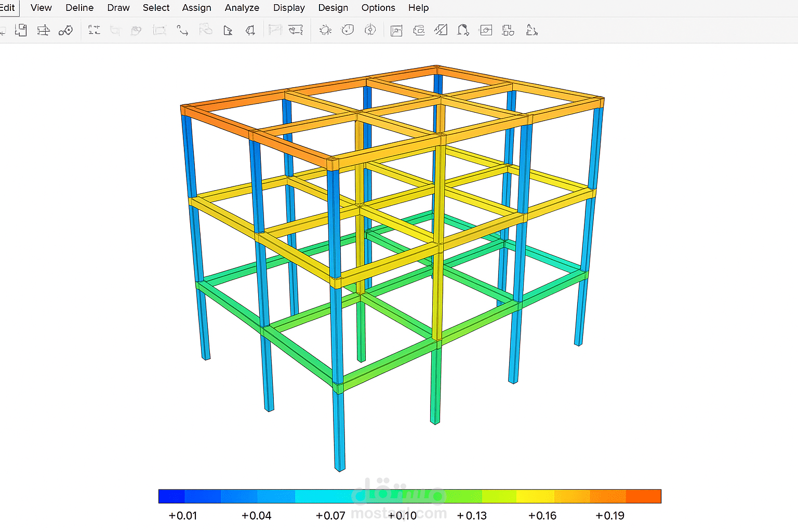Click the yellow segment of the color legend
The height and width of the screenshot is (532, 798).
pyautogui.click(x=535, y=496)
